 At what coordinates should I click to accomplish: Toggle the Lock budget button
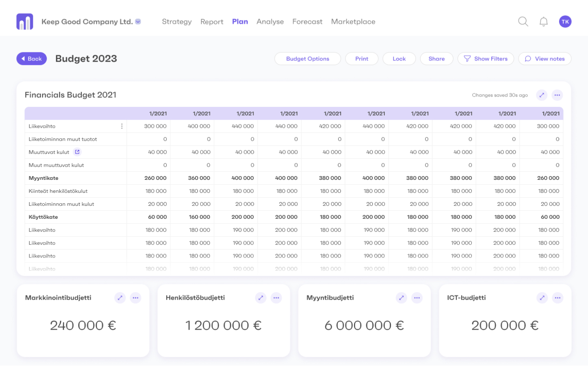(x=399, y=59)
